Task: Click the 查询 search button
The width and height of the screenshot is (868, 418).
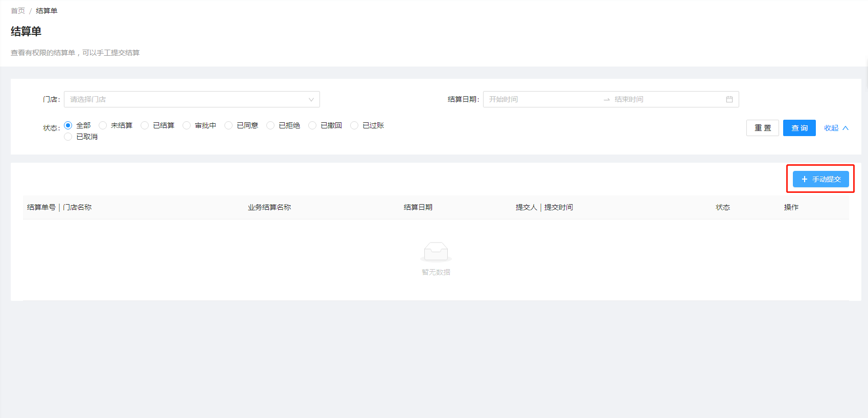Action: pos(800,128)
